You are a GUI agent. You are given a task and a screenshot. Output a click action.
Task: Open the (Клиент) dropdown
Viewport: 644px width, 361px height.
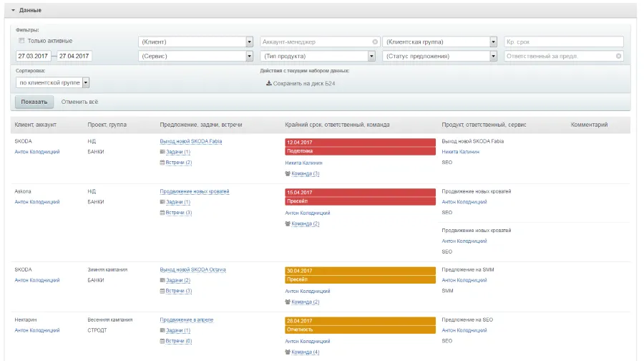(x=249, y=42)
